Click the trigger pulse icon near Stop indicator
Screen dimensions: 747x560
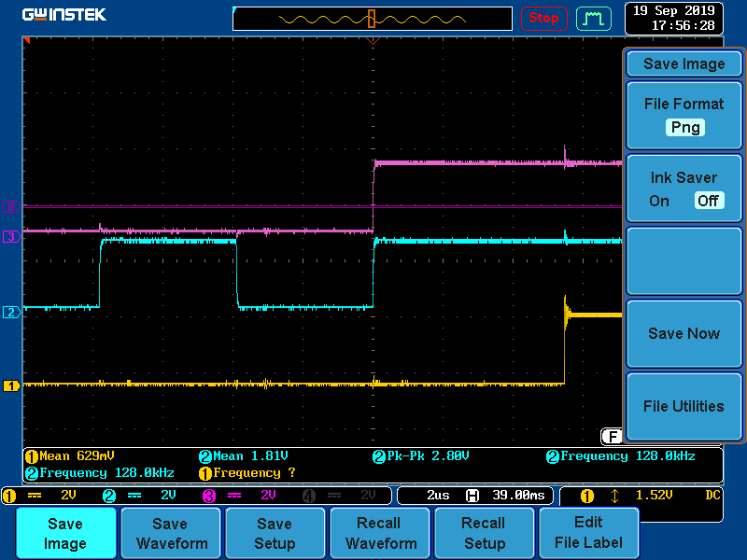coord(594,18)
